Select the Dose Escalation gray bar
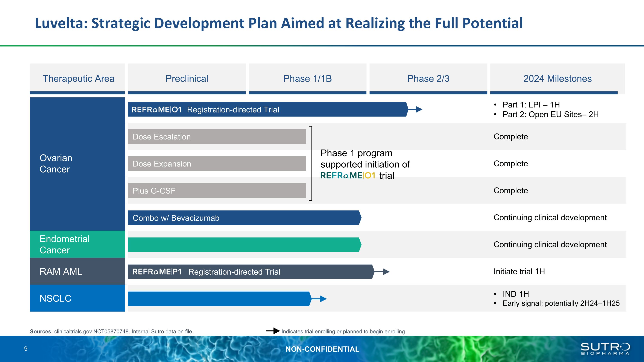The image size is (644, 362). point(216,136)
